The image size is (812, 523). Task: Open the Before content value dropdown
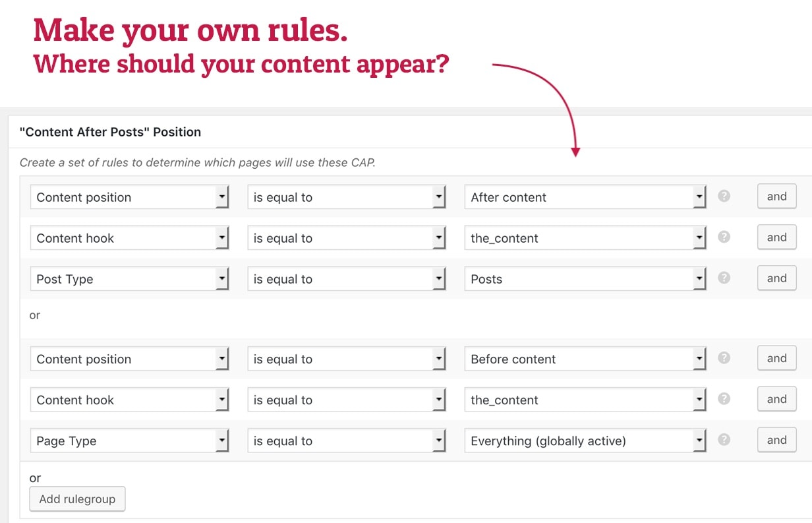tap(585, 359)
